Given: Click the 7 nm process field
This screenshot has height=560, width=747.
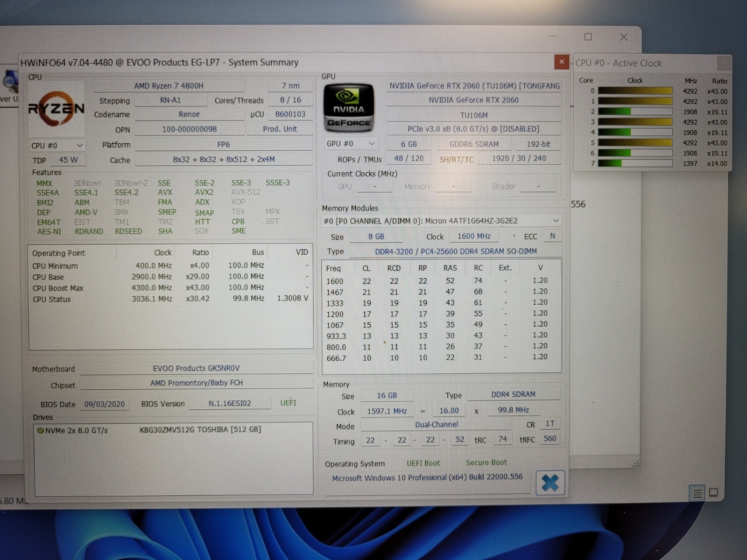Looking at the screenshot, I should pyautogui.click(x=290, y=86).
